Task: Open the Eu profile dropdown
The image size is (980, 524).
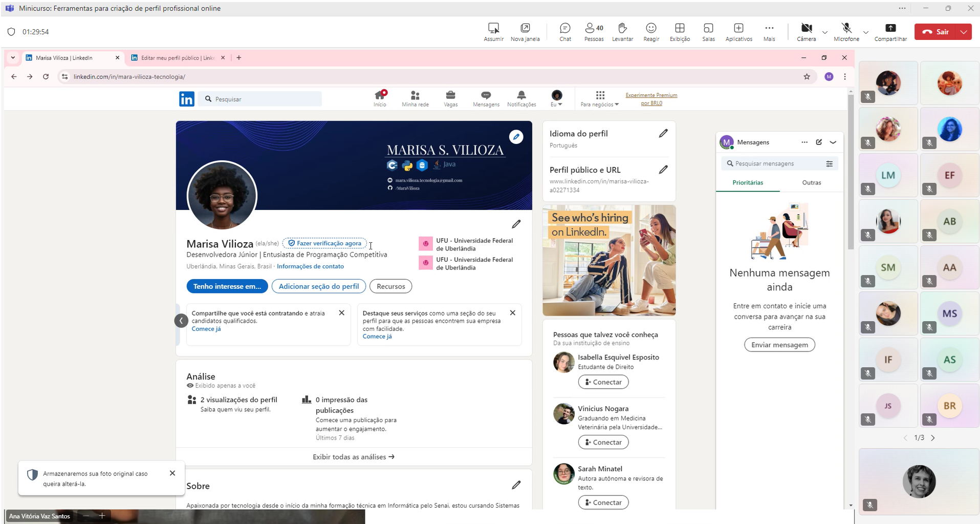Action: (556, 98)
